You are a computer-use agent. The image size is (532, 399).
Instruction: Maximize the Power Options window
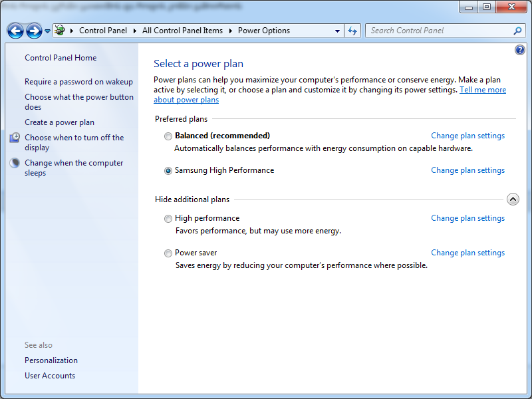coord(487,7)
